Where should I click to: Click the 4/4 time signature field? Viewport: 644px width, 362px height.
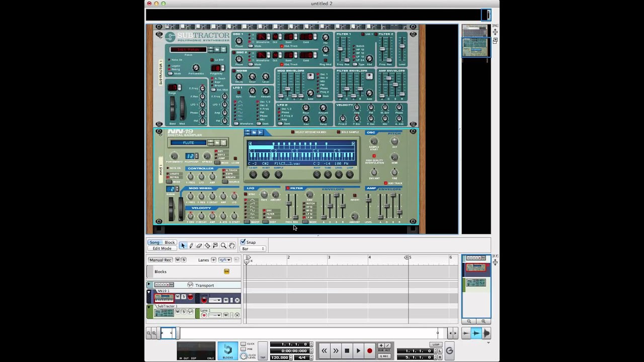coord(302,357)
